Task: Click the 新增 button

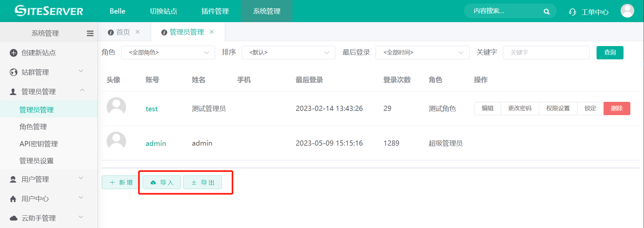Action: pos(120,182)
